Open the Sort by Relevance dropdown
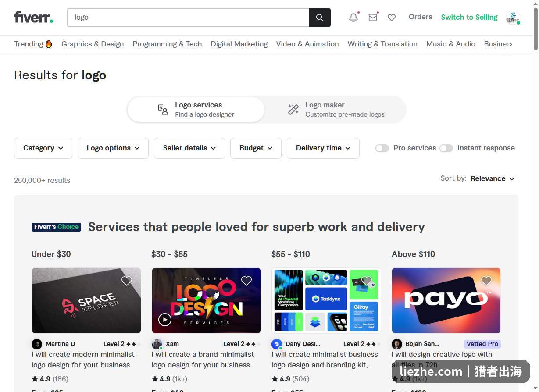539x392 pixels. [493, 178]
